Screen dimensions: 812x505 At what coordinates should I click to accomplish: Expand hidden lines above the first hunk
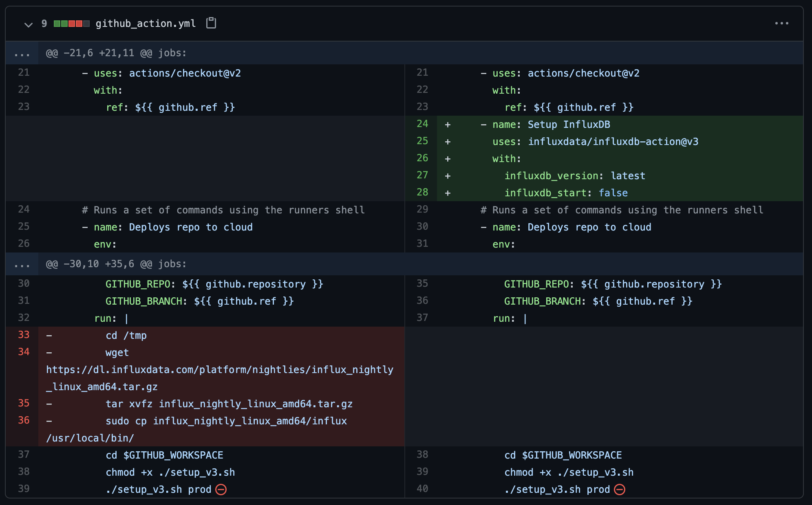click(x=21, y=53)
